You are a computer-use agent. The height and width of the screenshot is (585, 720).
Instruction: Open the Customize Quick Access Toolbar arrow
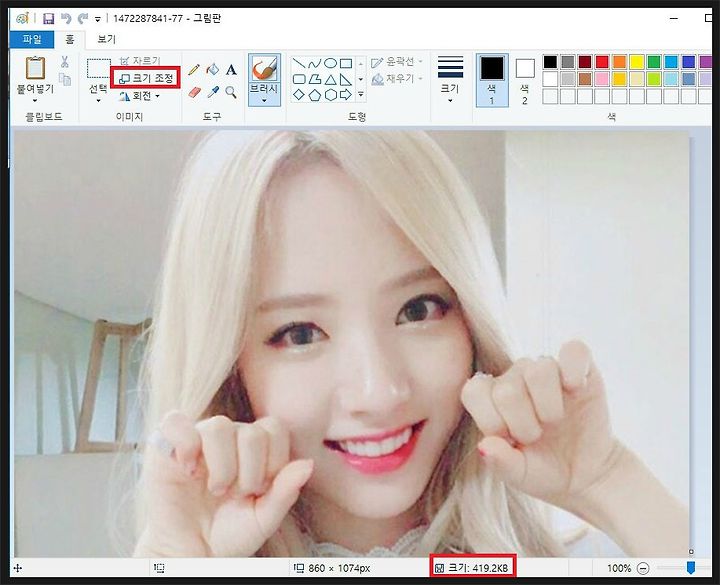click(97, 19)
